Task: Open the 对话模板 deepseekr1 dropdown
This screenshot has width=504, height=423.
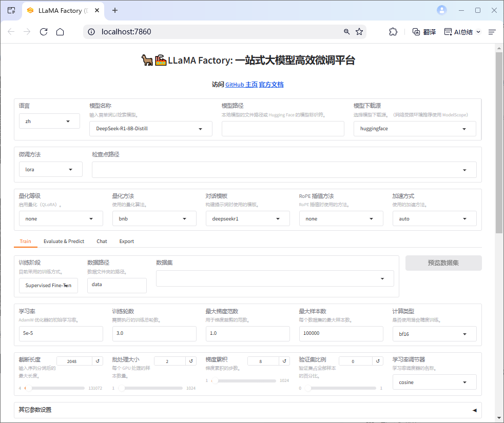Action: pos(248,218)
